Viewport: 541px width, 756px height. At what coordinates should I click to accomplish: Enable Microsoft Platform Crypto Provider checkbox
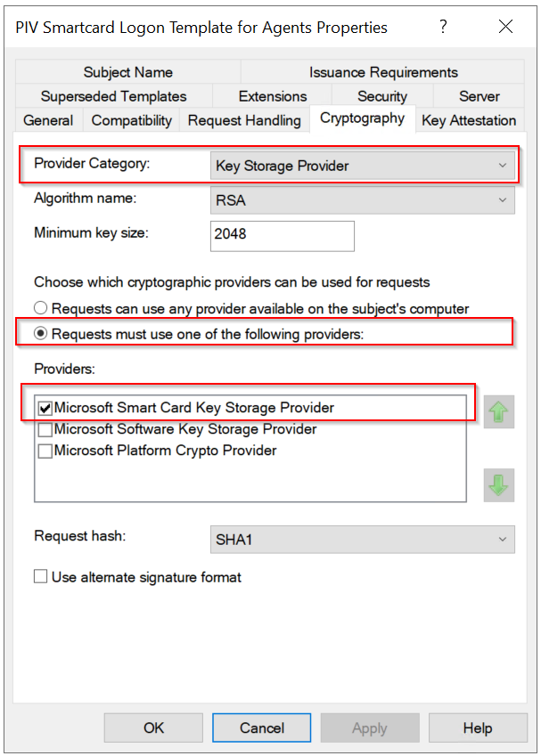(x=45, y=451)
